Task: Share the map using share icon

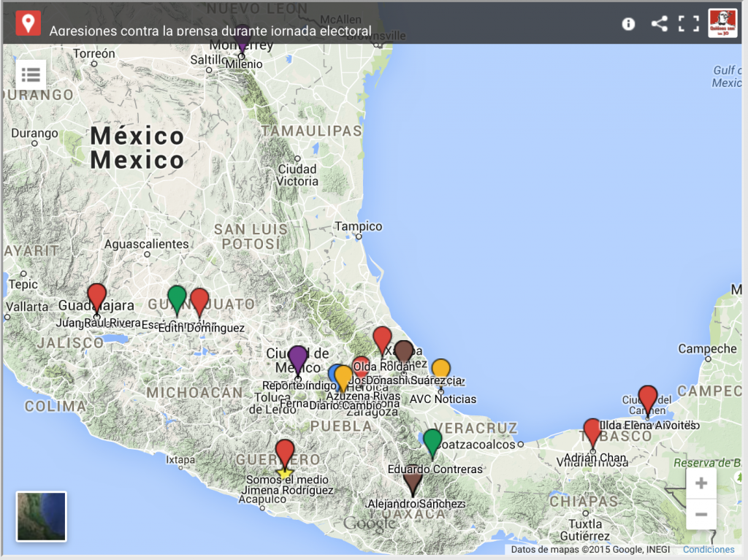Action: pos(659,24)
